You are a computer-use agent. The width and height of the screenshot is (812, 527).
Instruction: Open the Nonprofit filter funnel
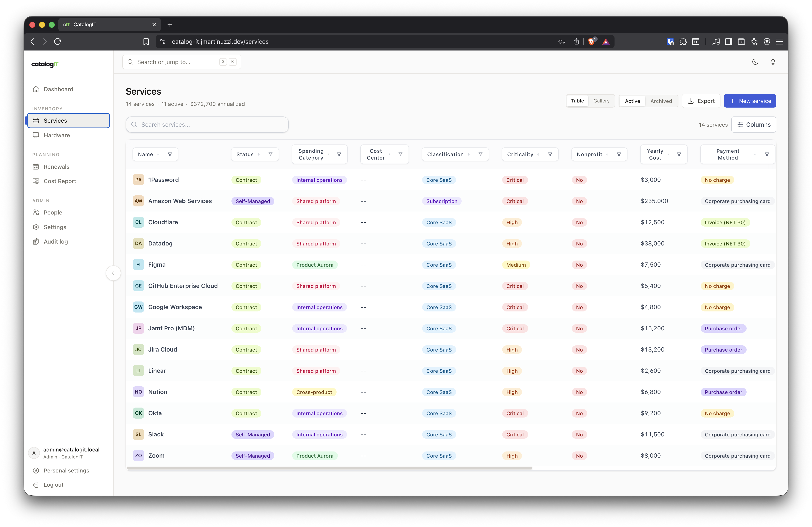(x=619, y=154)
